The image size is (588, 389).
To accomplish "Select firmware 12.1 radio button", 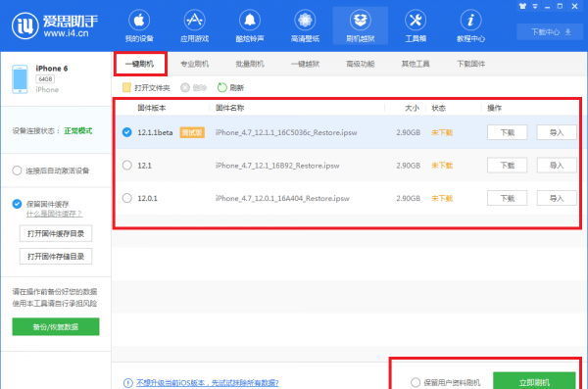I will click(x=127, y=165).
